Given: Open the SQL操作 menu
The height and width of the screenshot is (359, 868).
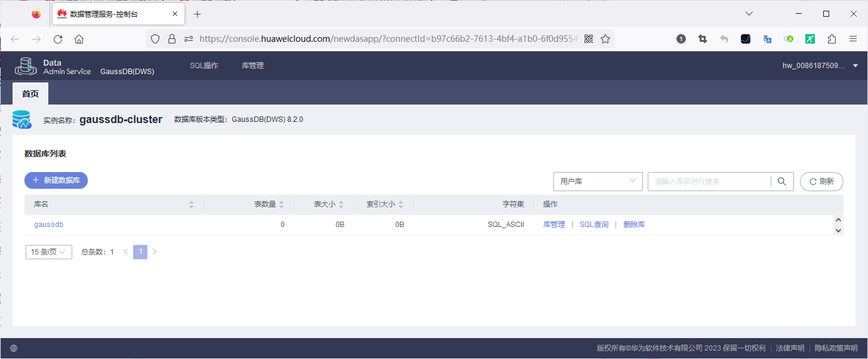Looking at the screenshot, I should [x=204, y=66].
